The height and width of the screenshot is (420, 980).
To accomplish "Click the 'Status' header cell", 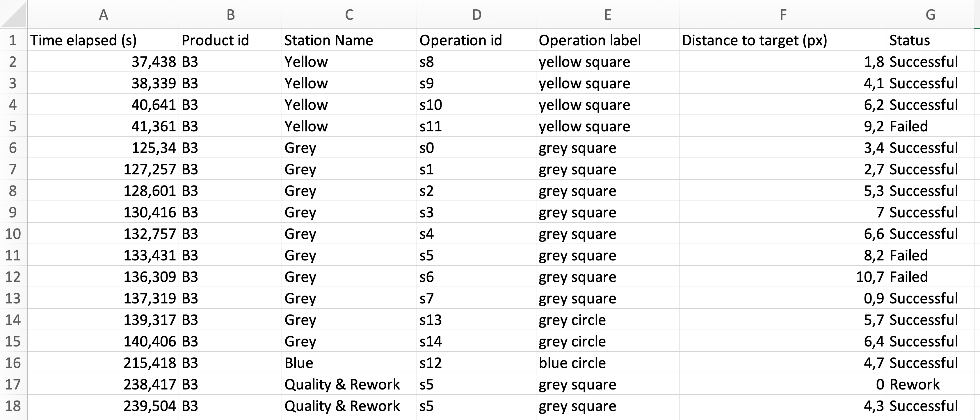I will (x=931, y=40).
